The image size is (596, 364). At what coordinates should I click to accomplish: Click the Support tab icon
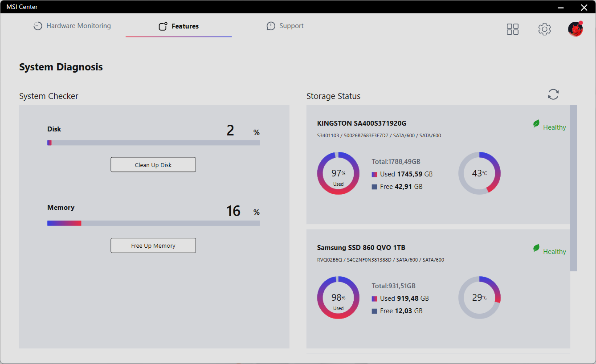[271, 26]
